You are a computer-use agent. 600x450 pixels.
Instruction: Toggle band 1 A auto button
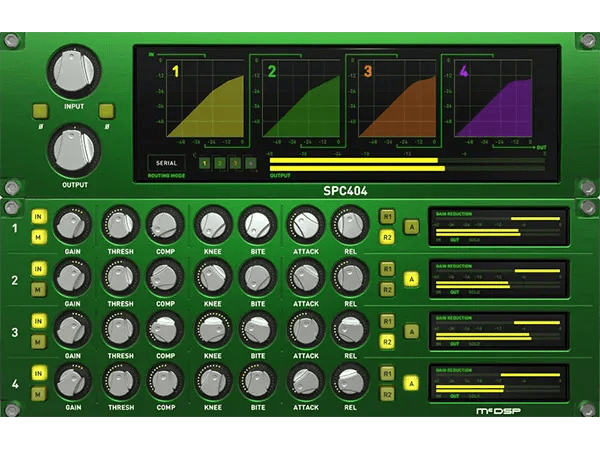[x=412, y=227]
